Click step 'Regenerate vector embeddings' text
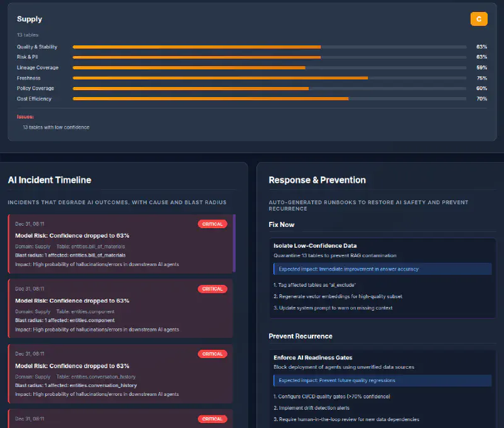This screenshot has height=428, width=504. click(338, 296)
